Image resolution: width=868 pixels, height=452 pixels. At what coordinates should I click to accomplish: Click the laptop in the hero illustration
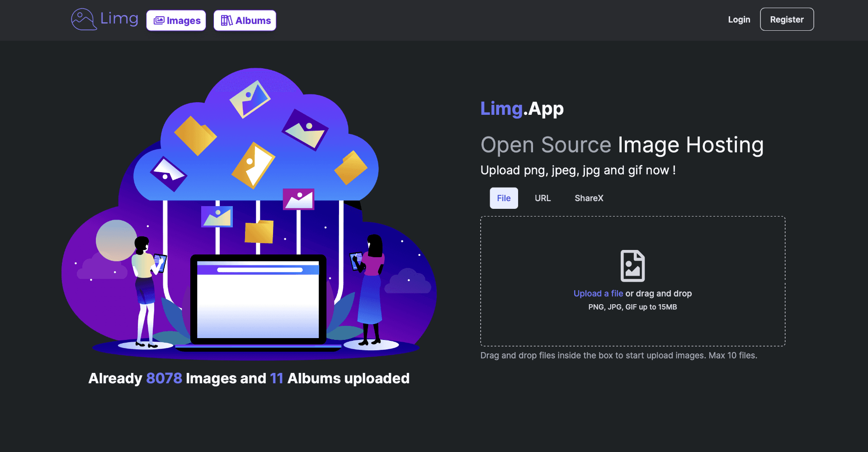click(x=258, y=300)
